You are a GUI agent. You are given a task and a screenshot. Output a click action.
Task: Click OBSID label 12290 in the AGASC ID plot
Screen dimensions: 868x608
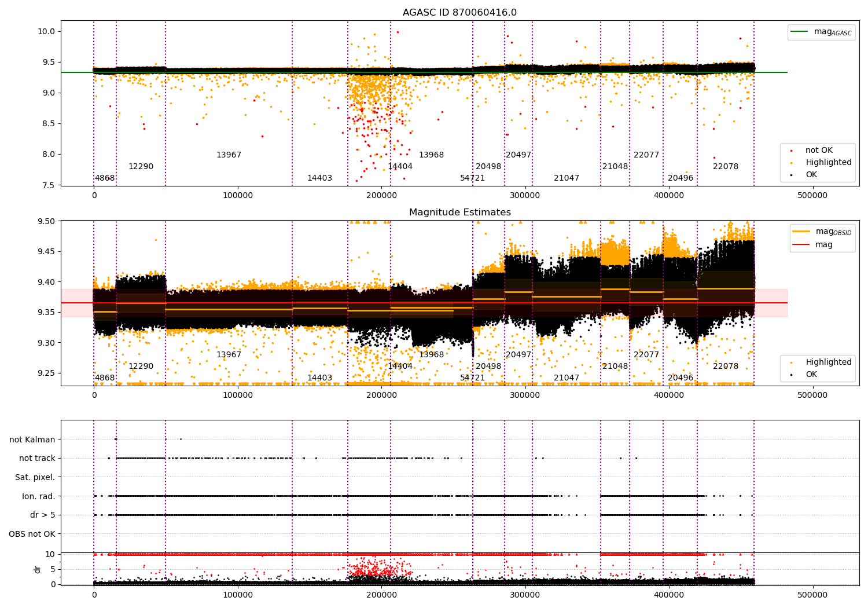[141, 167]
